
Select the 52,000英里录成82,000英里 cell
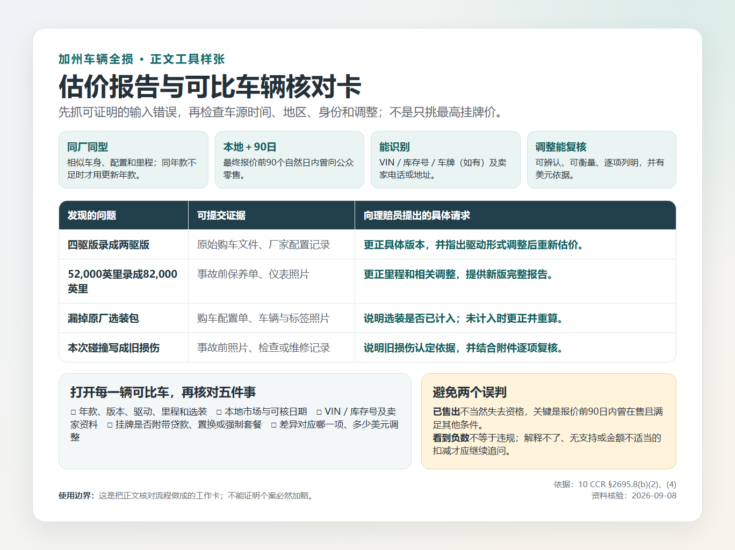click(x=123, y=281)
